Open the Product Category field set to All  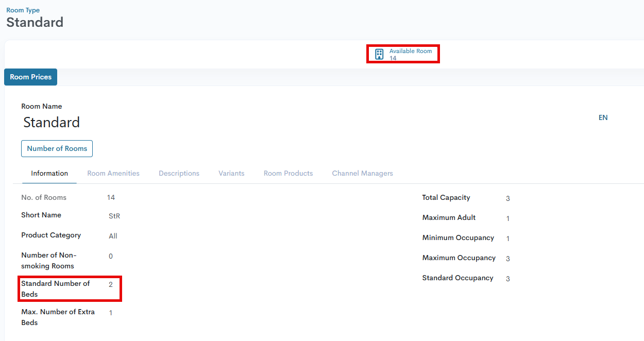[x=113, y=236]
